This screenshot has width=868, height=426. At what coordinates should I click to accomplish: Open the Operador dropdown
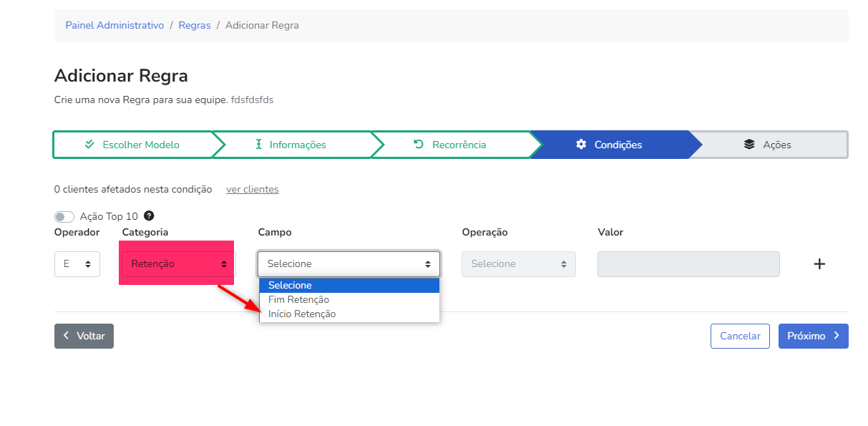click(x=77, y=264)
